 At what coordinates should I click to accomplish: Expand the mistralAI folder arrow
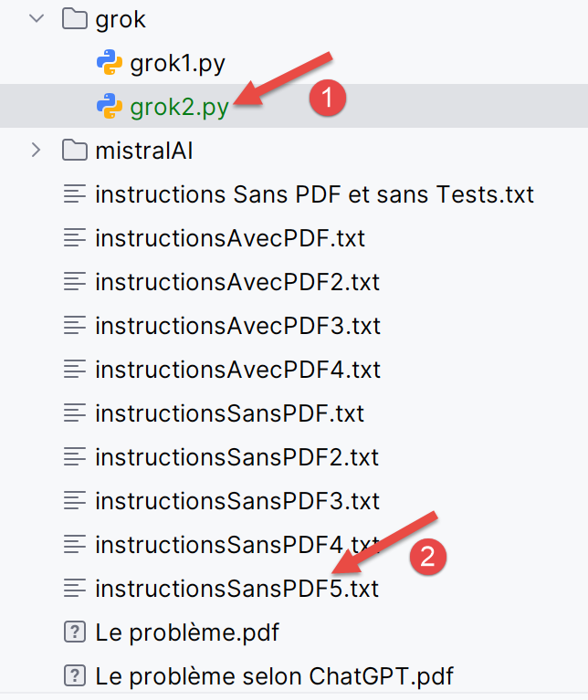click(37, 151)
